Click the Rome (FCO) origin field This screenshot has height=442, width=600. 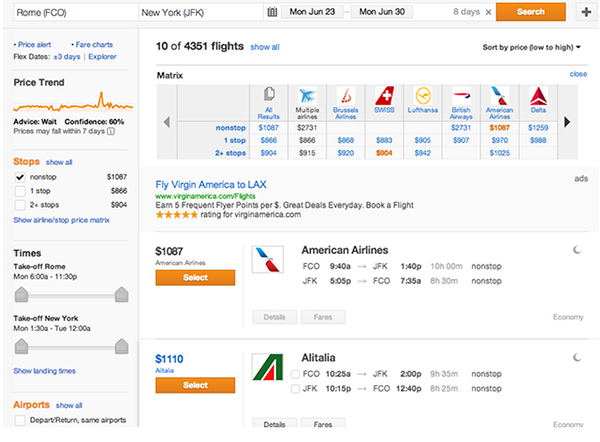click(76, 13)
